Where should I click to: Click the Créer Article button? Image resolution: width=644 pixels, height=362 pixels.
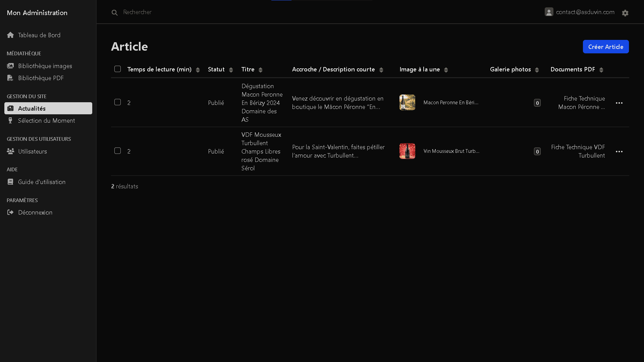pyautogui.click(x=605, y=47)
